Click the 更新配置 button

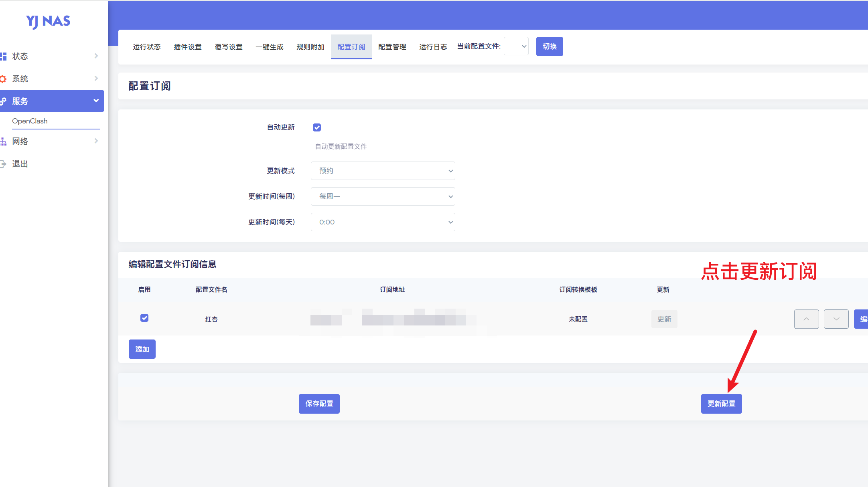point(721,404)
